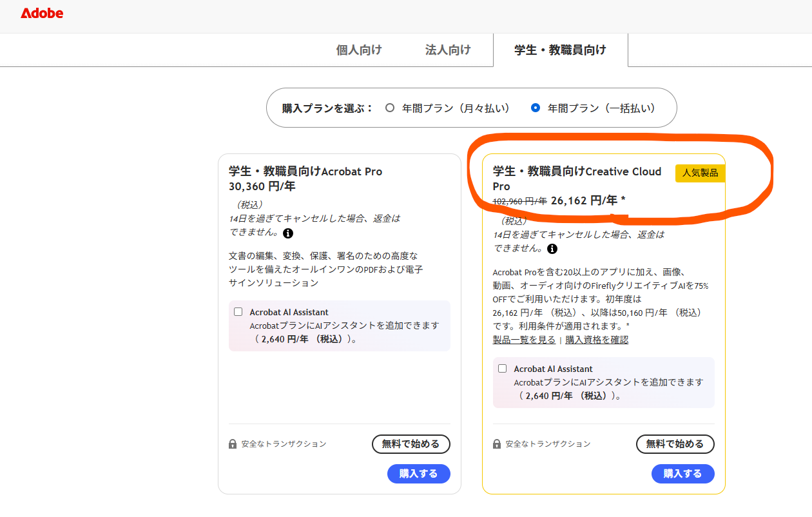The image size is (812, 517).
Task: Enable Acrobat AI Assistant in Creative Cloud Pro card
Action: (x=502, y=369)
